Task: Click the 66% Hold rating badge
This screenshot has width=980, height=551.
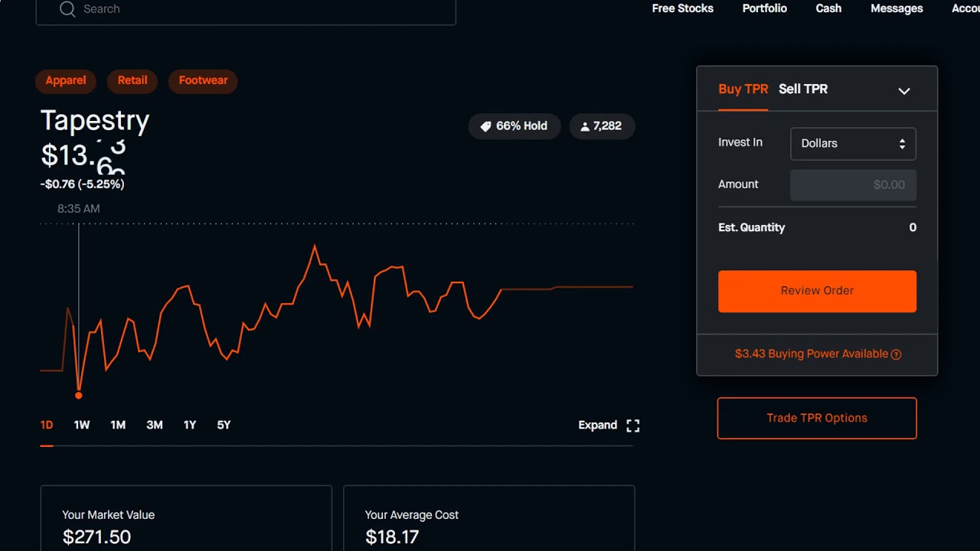Action: pos(514,126)
